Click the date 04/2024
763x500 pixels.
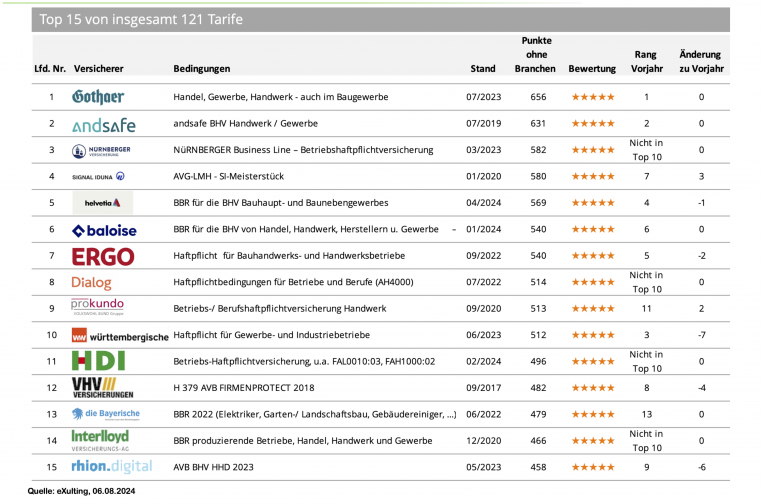(x=484, y=203)
